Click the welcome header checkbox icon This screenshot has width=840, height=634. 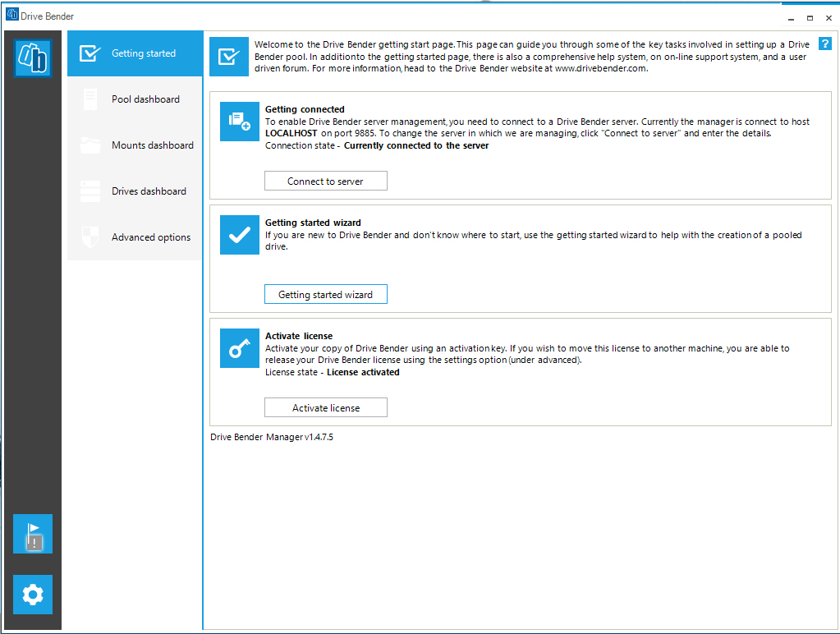point(229,57)
